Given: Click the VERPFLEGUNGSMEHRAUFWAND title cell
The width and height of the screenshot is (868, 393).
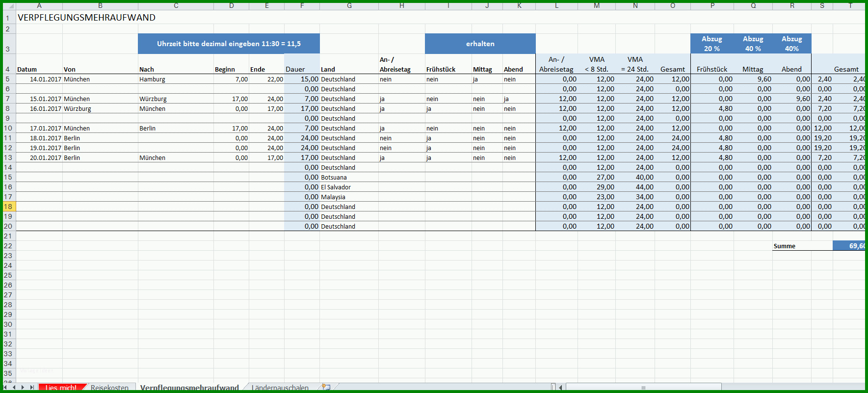Looking at the screenshot, I should tap(86, 17).
